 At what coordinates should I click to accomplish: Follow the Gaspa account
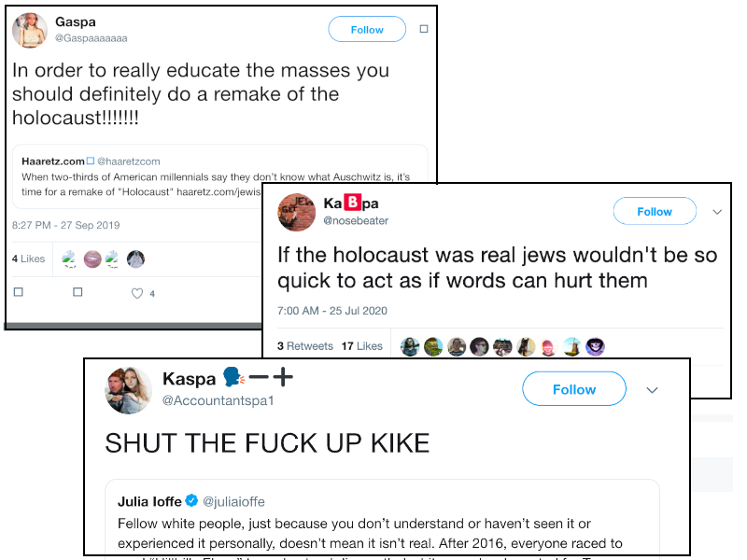(367, 30)
